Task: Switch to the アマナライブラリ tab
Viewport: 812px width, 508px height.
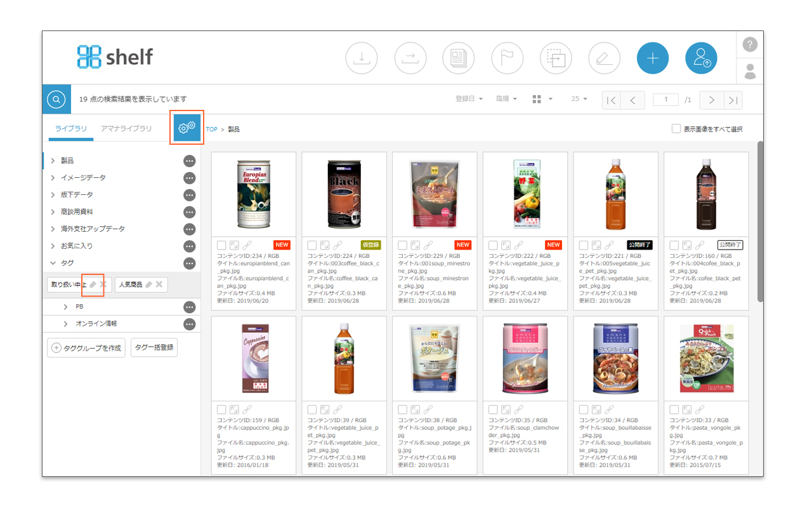Action: [126, 129]
